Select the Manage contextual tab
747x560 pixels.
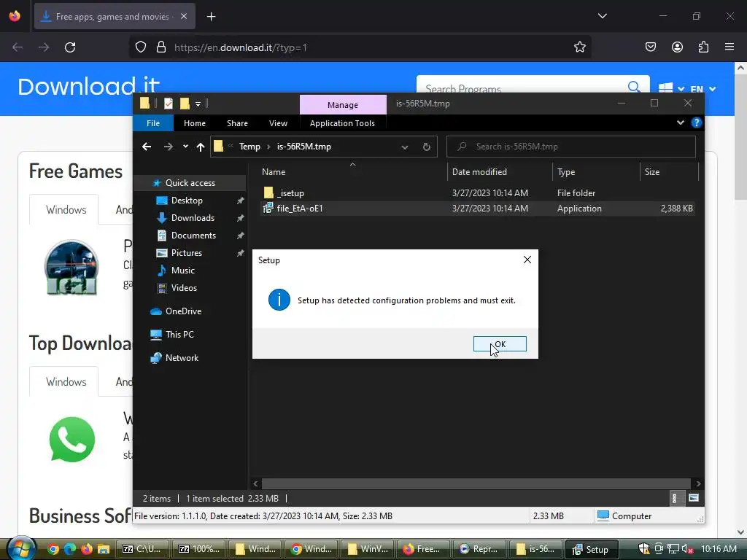click(343, 105)
